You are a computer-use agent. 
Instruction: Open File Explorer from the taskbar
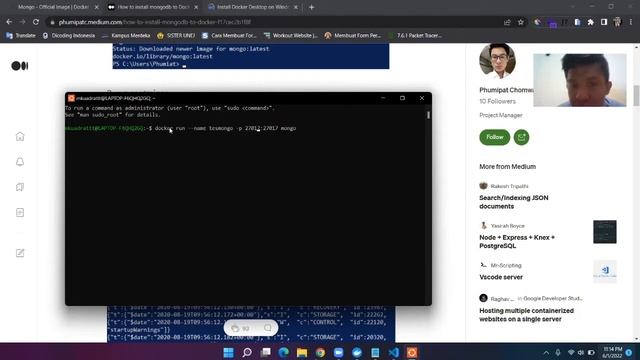pos(302,352)
